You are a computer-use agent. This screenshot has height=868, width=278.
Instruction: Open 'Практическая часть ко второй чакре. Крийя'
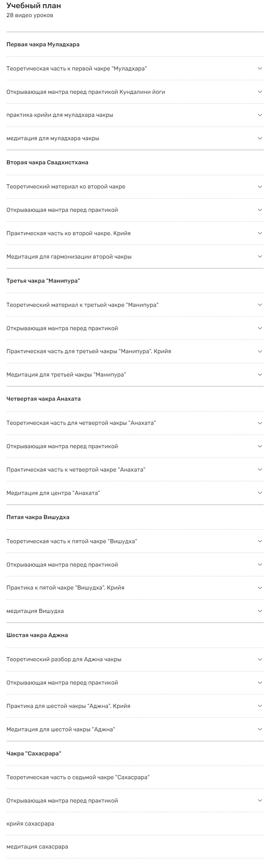[139, 233]
